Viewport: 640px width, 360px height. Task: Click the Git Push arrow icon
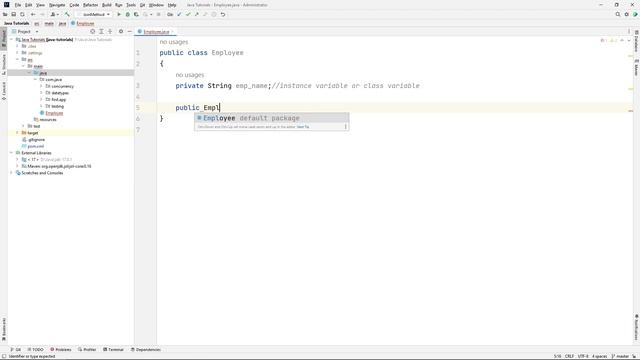click(x=196, y=14)
